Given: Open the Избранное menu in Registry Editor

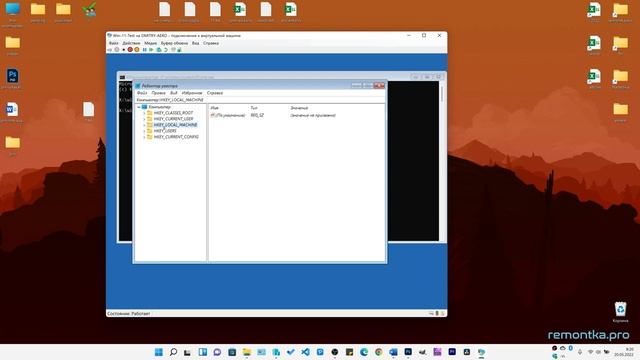Looking at the screenshot, I should (192, 93).
